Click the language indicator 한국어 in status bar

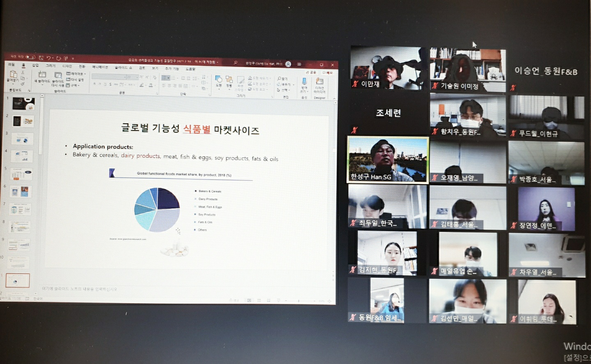pyautogui.click(x=37, y=298)
